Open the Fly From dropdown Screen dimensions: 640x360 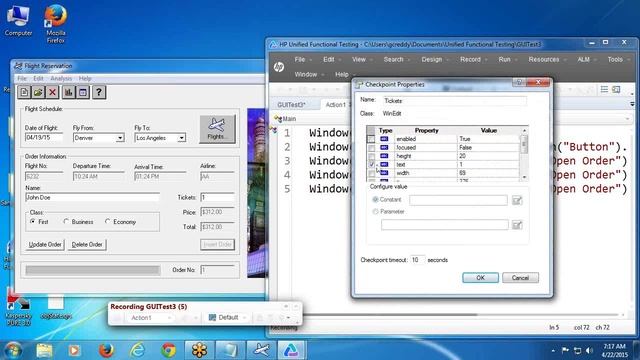pos(120,138)
